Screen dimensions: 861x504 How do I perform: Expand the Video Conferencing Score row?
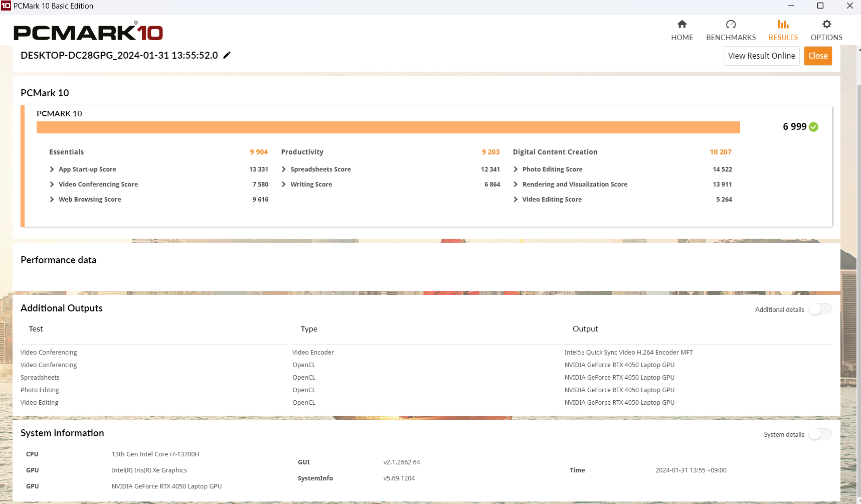click(x=52, y=185)
